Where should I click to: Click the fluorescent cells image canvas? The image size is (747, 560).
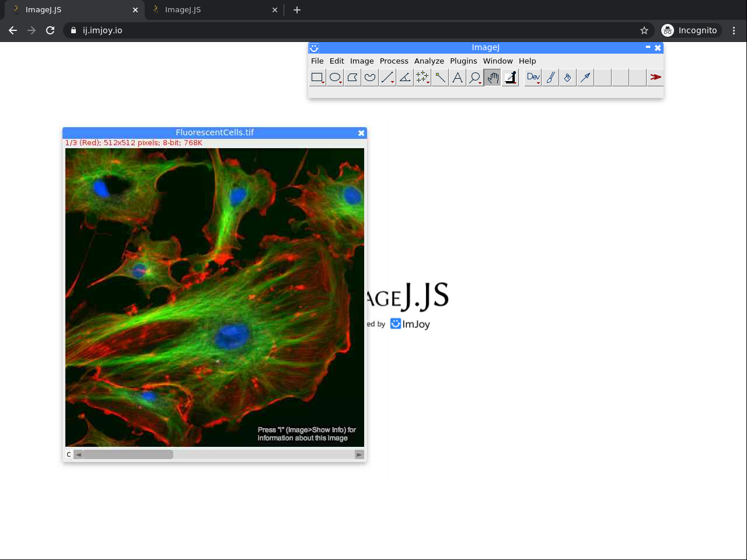pyautogui.click(x=215, y=297)
